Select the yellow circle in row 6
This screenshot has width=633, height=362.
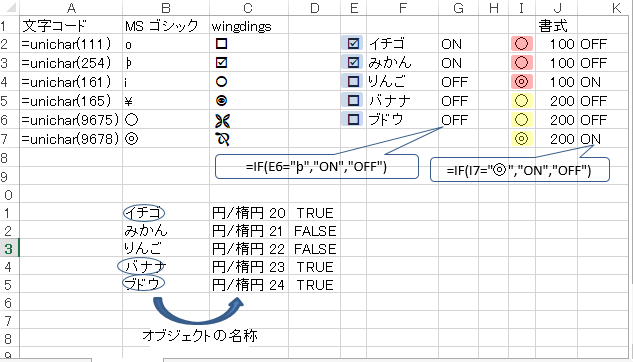tap(522, 119)
